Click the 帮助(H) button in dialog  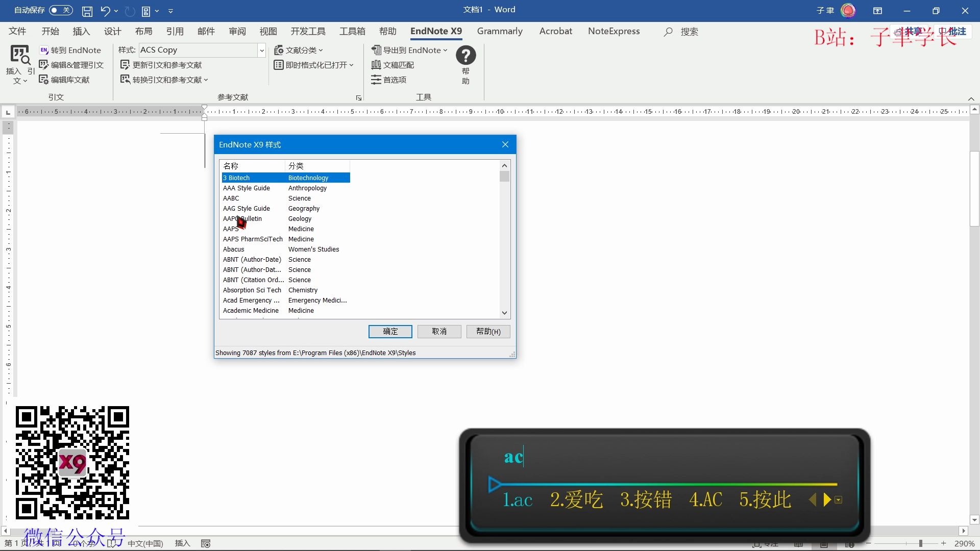click(x=488, y=332)
